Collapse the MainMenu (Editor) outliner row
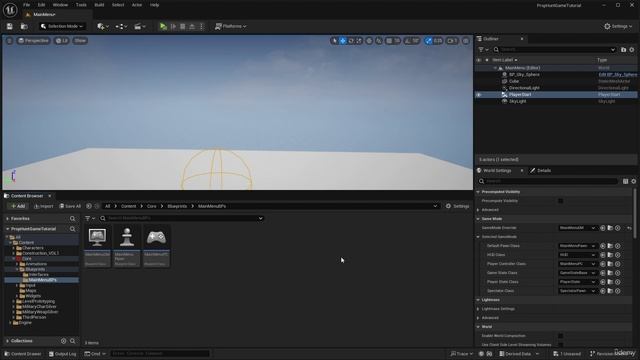Screen dimensions: 640x360 495,68
